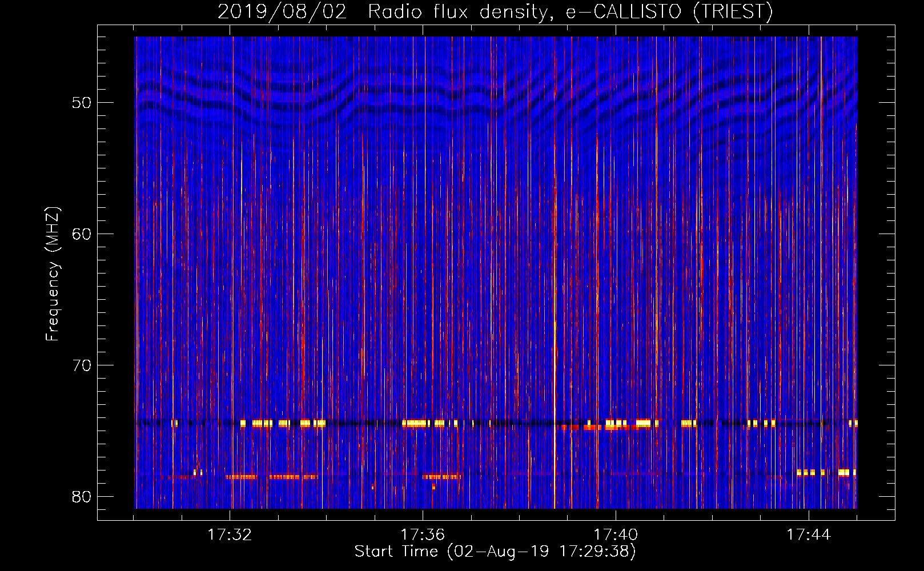This screenshot has width=924, height=571.
Task: Click the plot title showing e-CALLISTO (TRIEST)
Action: pos(495,11)
